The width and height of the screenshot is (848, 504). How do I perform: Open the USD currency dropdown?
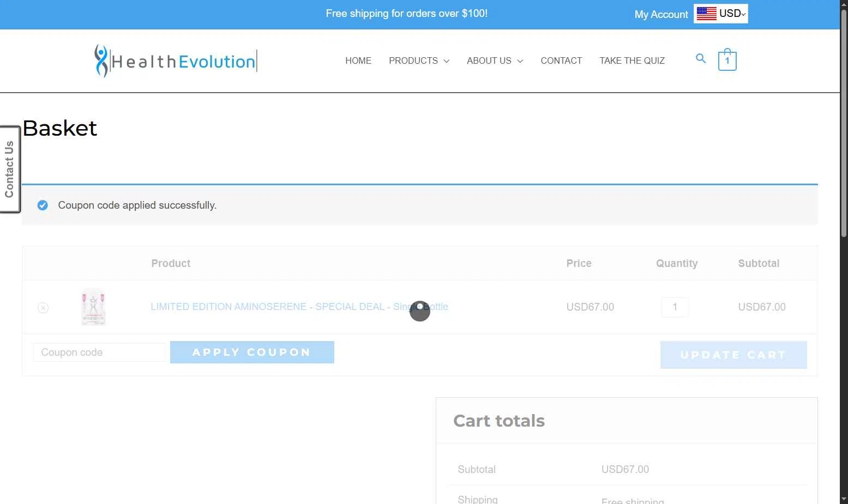721,14
